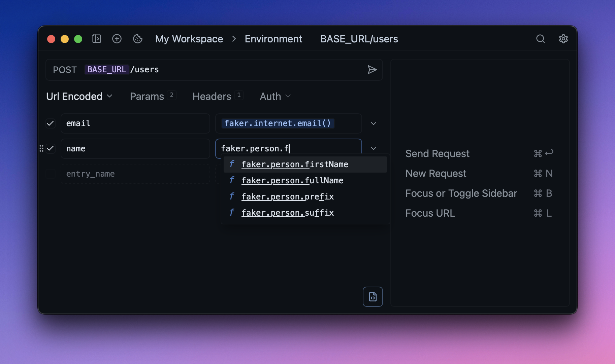
Task: Uncheck the email parameter checkbox
Action: 51,123
